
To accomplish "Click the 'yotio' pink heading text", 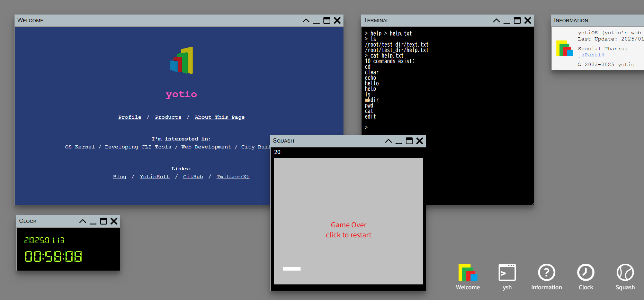I will click(x=181, y=94).
